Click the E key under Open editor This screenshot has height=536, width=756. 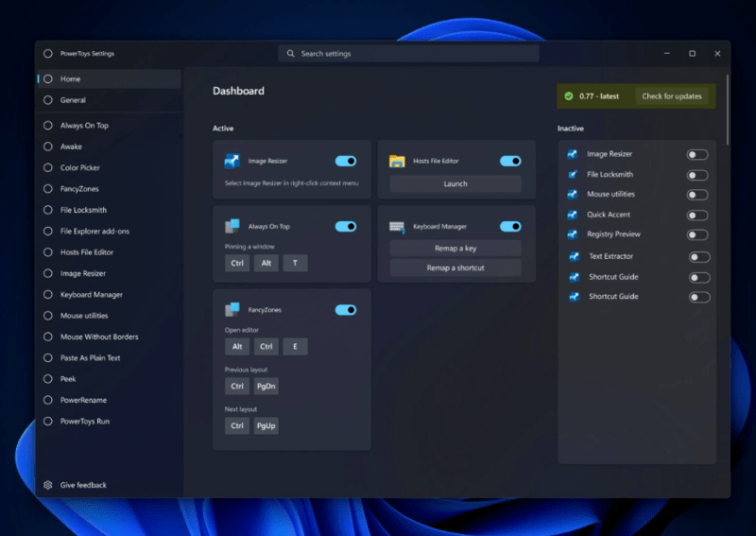coord(295,346)
